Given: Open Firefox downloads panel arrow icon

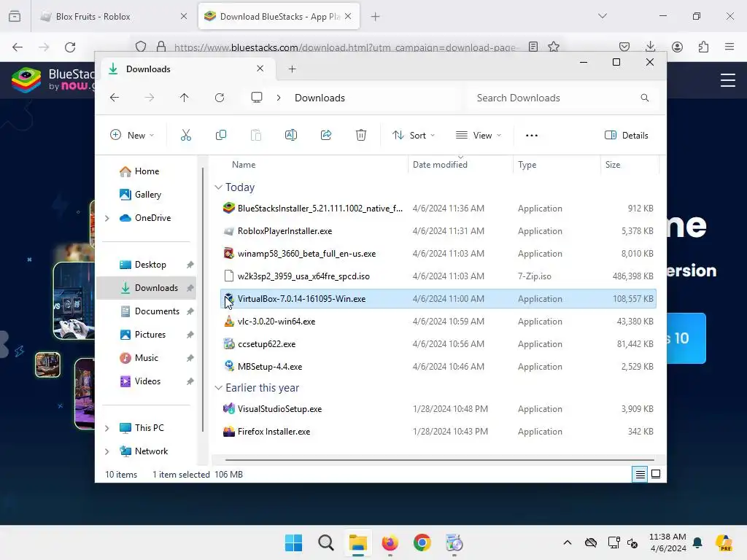Looking at the screenshot, I should point(650,47).
